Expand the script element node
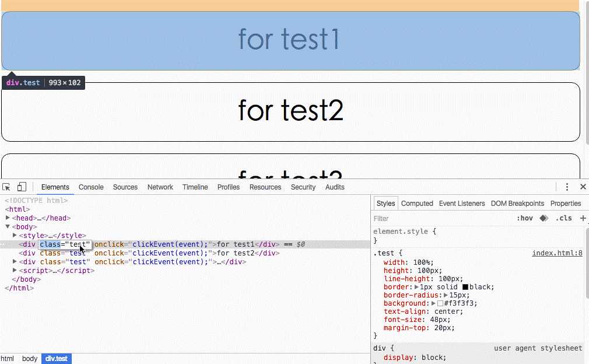The width and height of the screenshot is (589, 364). pos(15,270)
